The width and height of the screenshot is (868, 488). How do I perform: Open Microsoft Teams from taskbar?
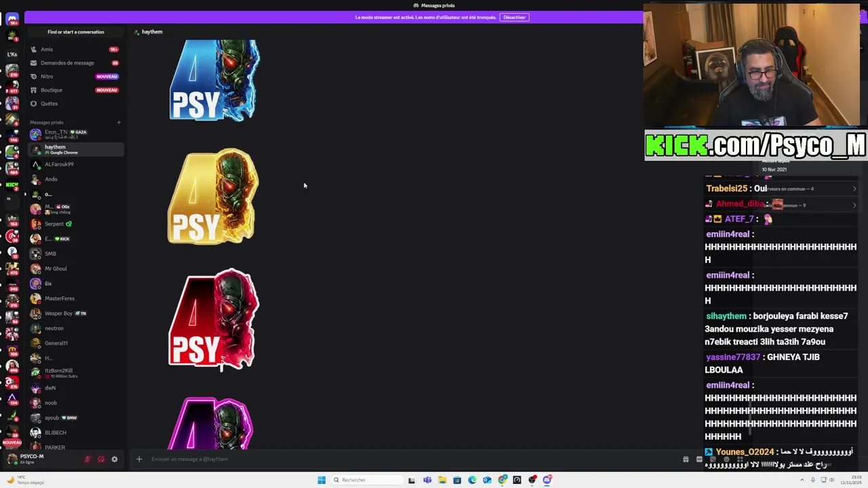click(427, 480)
